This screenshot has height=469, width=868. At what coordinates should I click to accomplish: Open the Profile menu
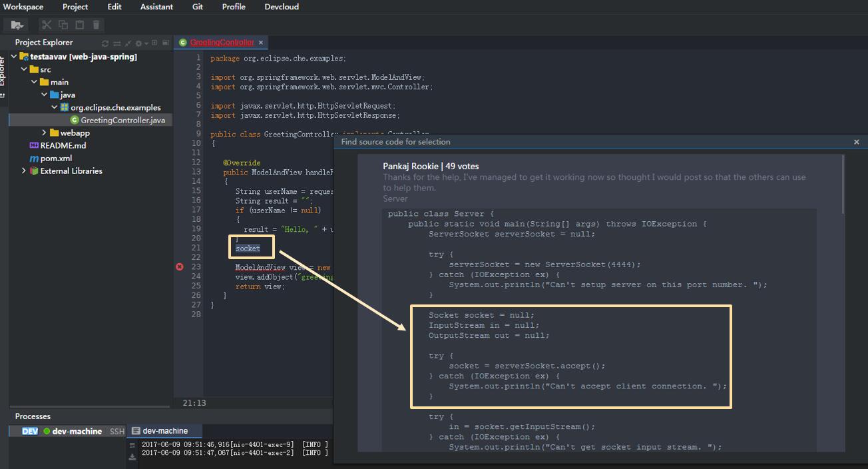tap(234, 7)
